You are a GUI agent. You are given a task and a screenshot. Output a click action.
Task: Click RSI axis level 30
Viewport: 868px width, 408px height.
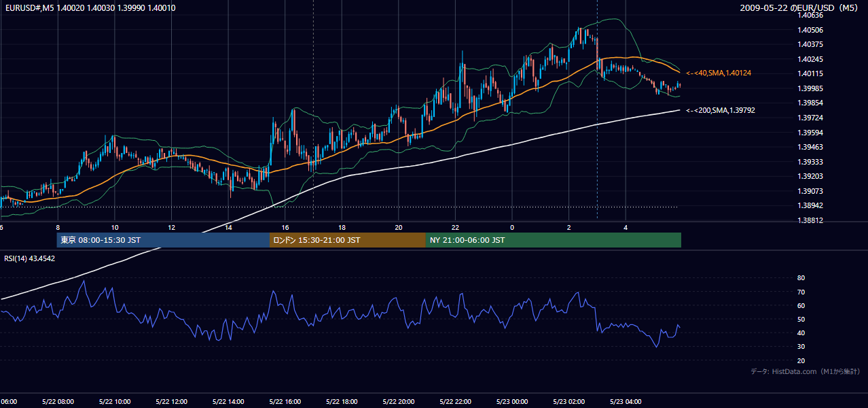(x=801, y=347)
